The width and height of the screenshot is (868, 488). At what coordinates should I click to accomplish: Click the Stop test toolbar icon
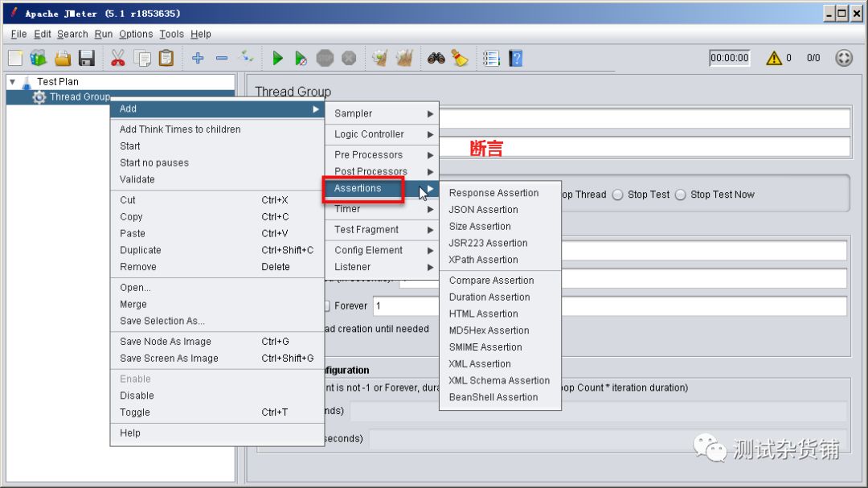coord(325,58)
